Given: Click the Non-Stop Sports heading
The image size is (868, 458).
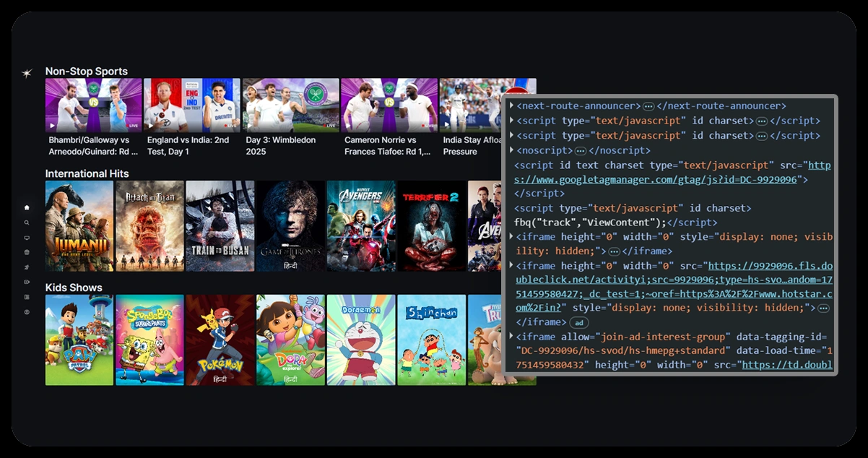Looking at the screenshot, I should pyautogui.click(x=86, y=72).
